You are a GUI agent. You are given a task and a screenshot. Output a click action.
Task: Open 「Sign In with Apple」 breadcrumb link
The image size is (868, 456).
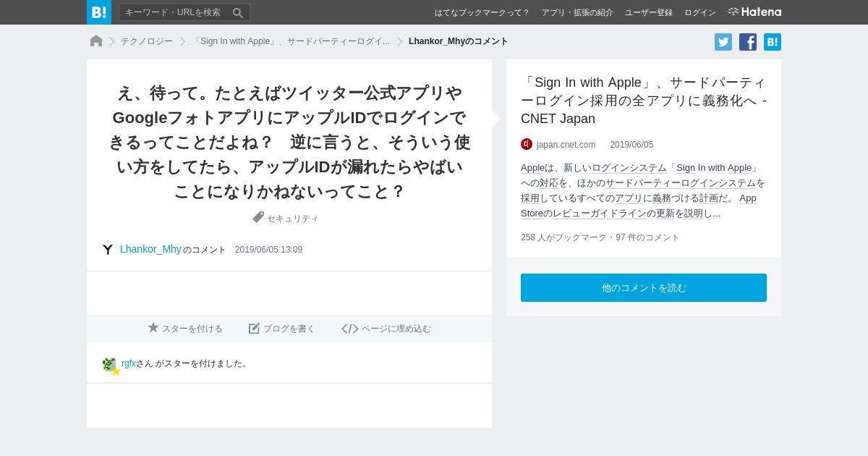291,41
